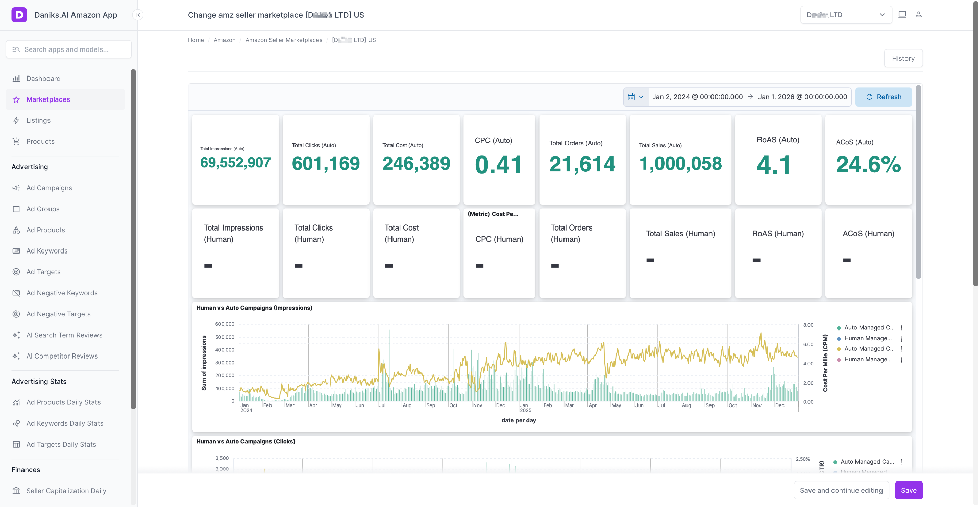
Task: Click the Total Sales (Auto) value 1,000,058
Action: 680,164
